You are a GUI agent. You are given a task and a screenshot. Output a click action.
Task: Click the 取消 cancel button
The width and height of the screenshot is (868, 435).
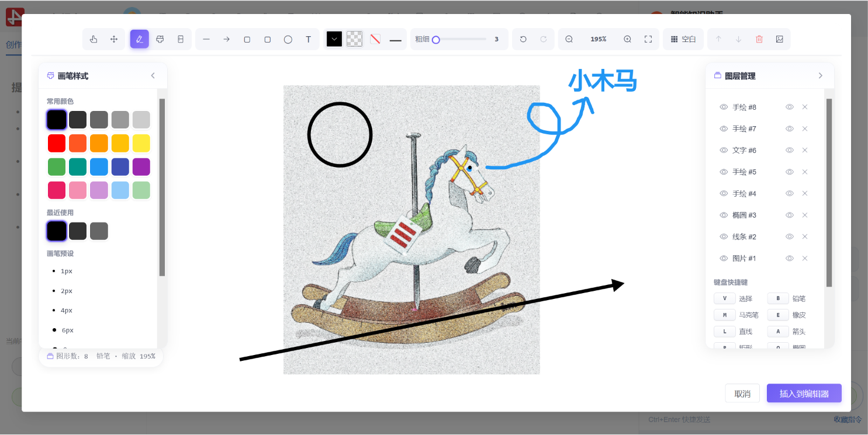(x=742, y=394)
